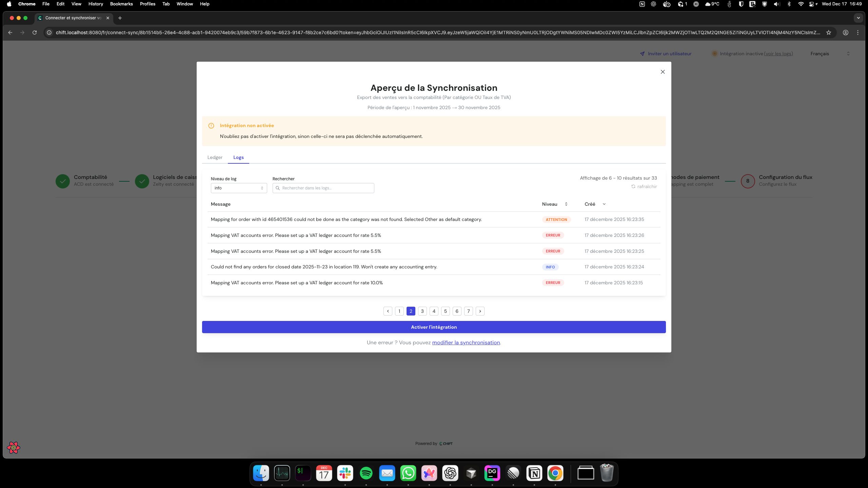Click the bookmark star in the address bar
868x488 pixels.
tap(829, 33)
